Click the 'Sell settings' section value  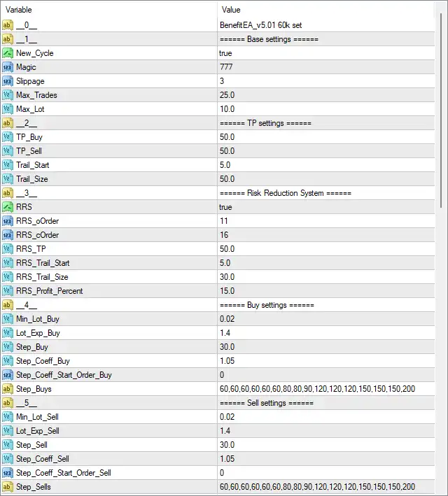tap(267, 403)
